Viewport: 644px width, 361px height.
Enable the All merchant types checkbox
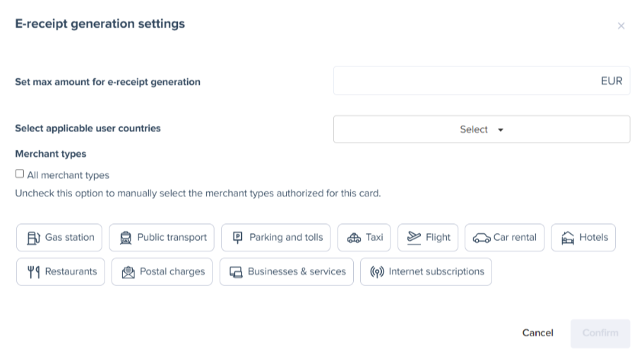(x=20, y=174)
